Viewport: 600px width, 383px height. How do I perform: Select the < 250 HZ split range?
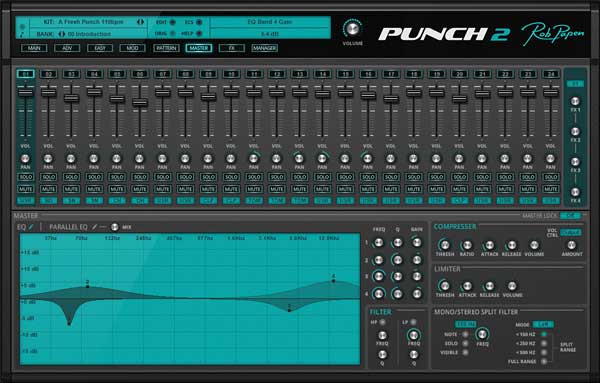[x=544, y=343]
